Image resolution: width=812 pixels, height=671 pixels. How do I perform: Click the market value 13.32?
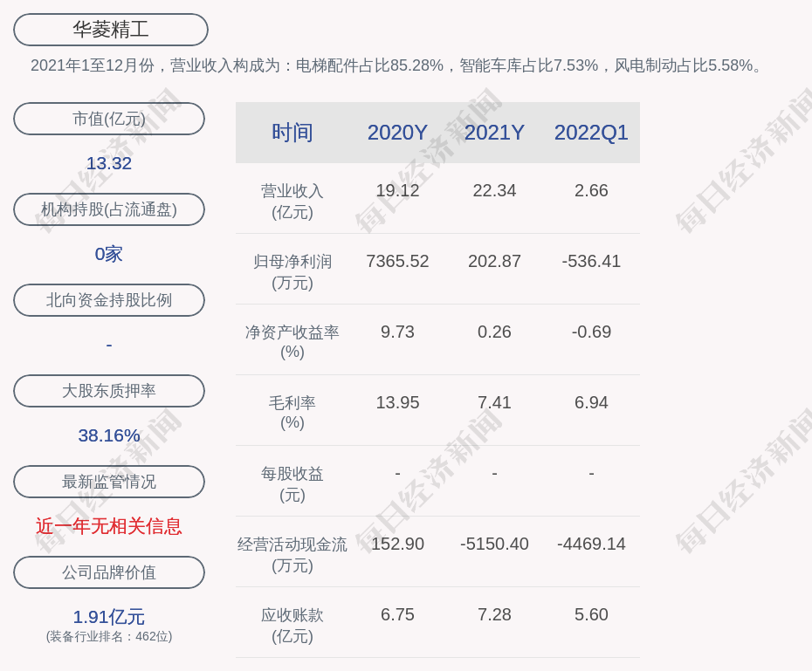(109, 163)
